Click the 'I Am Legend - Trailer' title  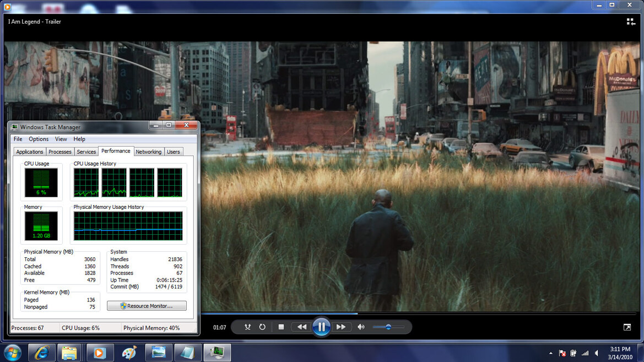tap(35, 22)
